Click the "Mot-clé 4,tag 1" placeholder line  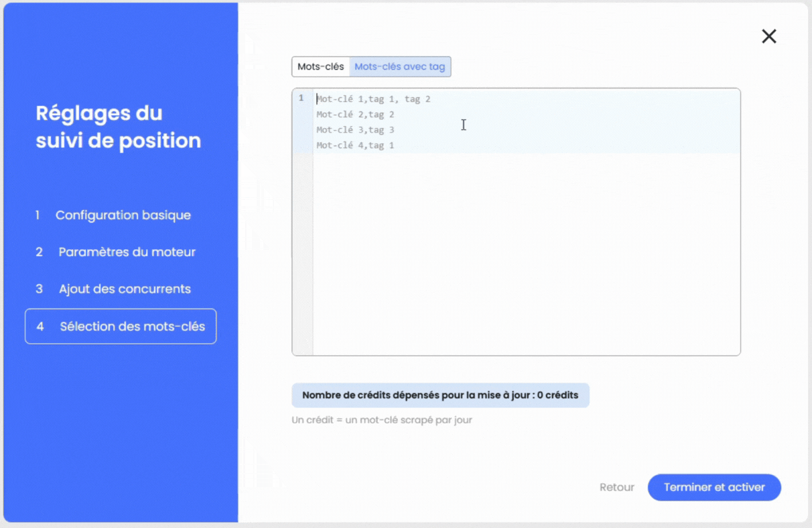pos(355,145)
